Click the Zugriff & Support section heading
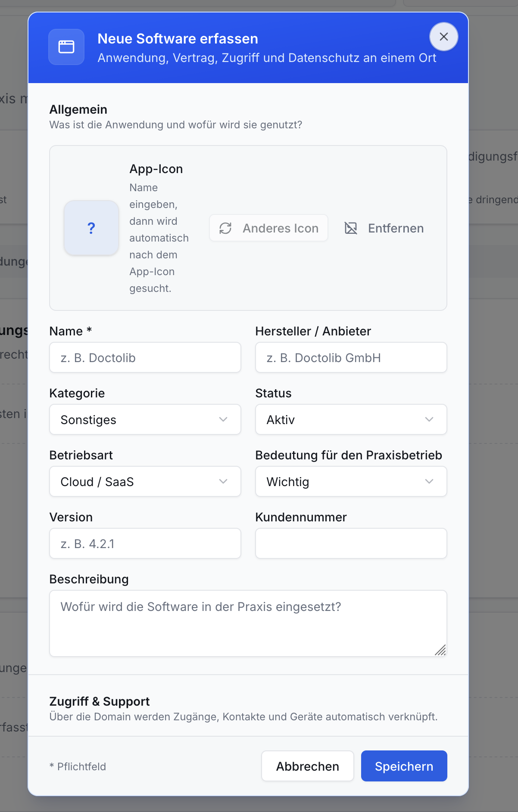518x812 pixels. coord(100,701)
